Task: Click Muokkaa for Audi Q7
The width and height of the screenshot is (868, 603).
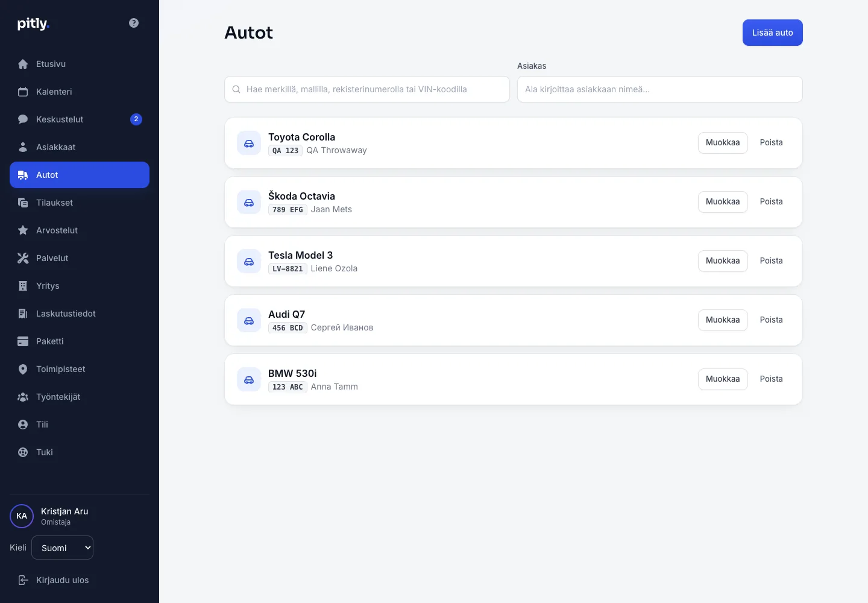Action: click(723, 320)
